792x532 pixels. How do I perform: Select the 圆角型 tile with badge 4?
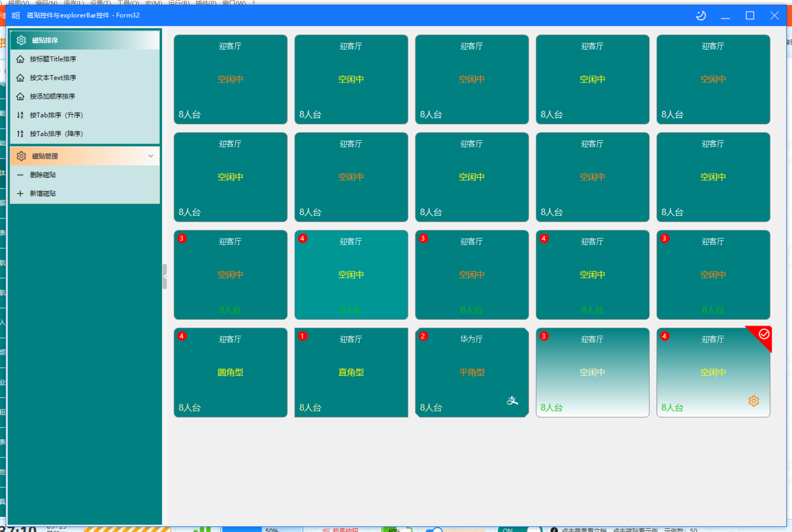231,372
